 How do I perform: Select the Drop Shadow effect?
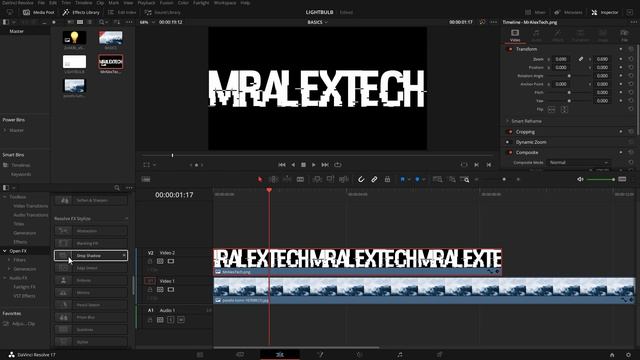pyautogui.click(x=91, y=256)
